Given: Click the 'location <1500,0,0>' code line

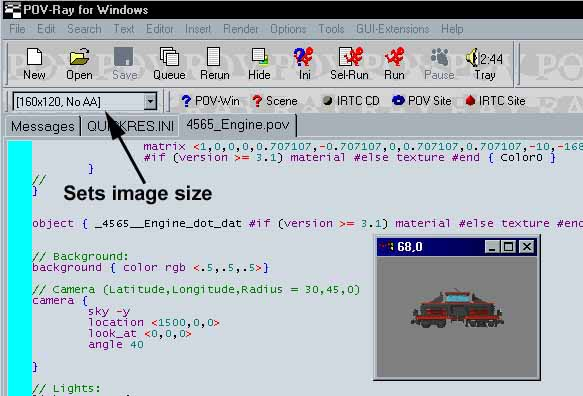Looking at the screenshot, I should tap(154, 322).
